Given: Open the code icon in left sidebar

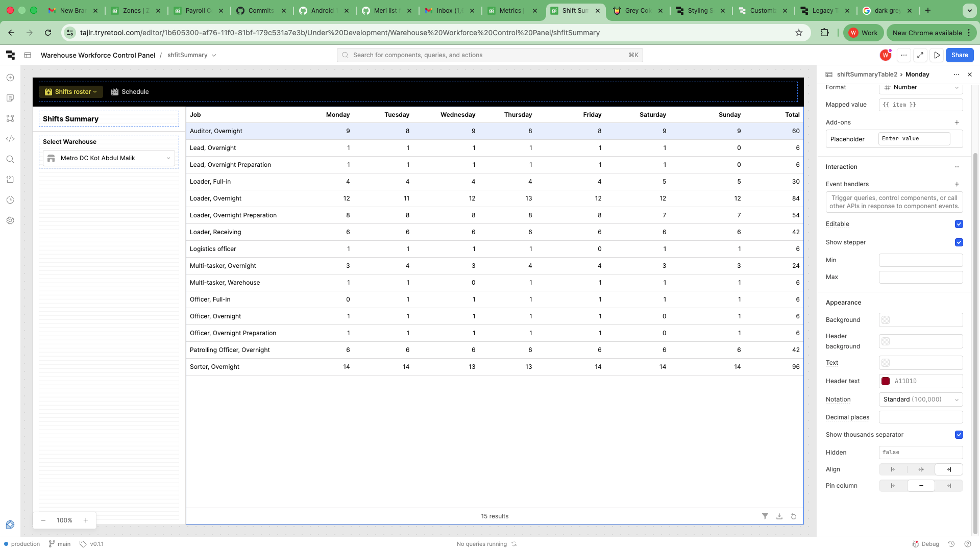Looking at the screenshot, I should [x=10, y=139].
